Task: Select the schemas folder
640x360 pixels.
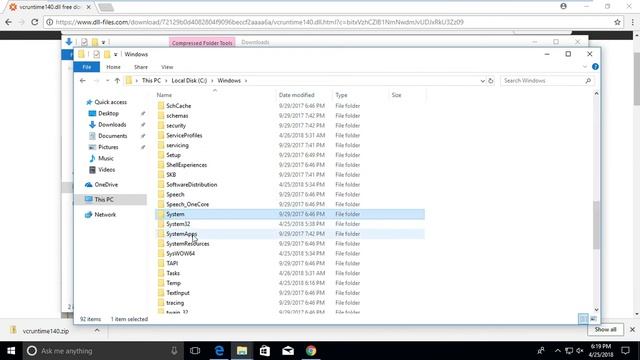Action: (x=177, y=116)
